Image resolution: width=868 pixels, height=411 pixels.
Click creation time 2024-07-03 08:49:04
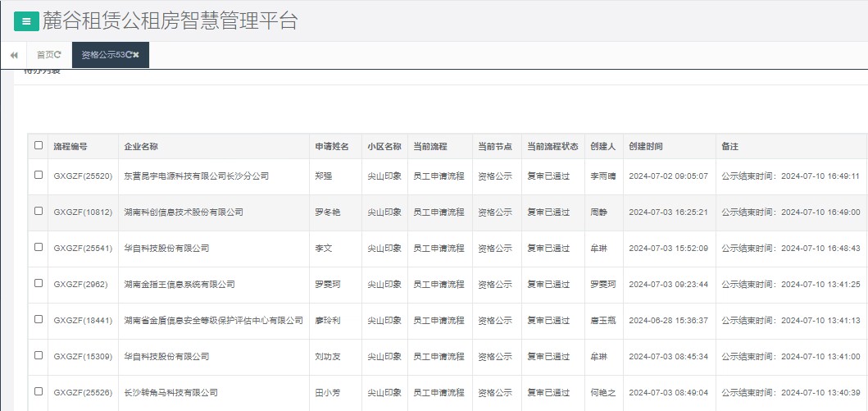[668, 393]
